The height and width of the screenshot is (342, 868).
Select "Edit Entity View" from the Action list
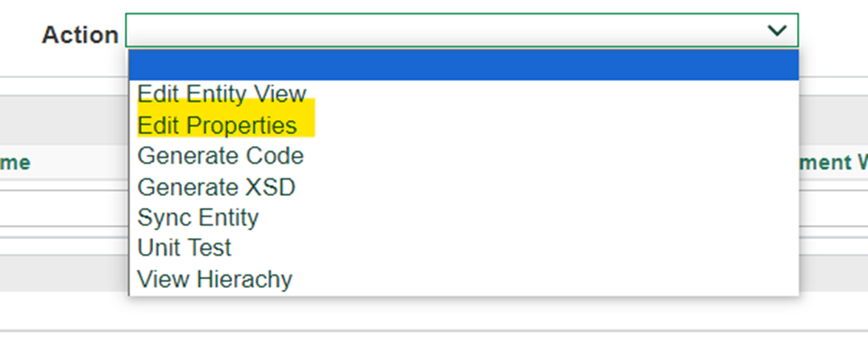222,94
